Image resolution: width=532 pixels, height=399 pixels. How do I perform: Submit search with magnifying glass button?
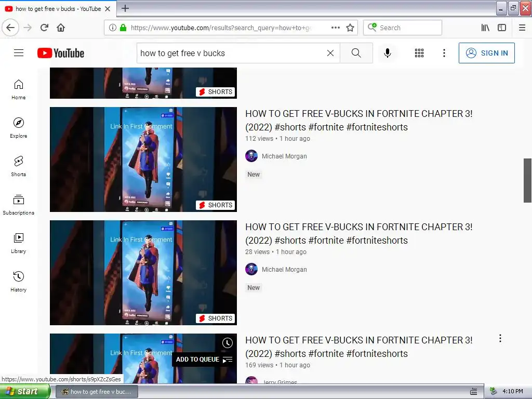356,53
